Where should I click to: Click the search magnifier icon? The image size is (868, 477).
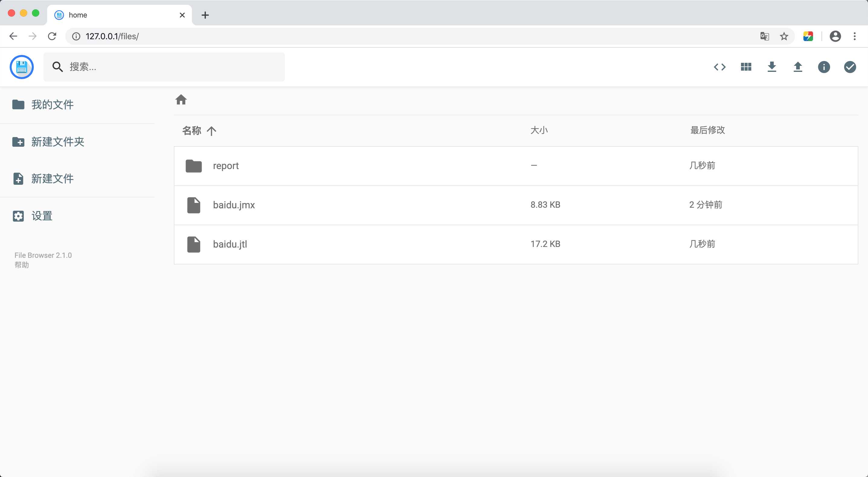click(x=58, y=67)
